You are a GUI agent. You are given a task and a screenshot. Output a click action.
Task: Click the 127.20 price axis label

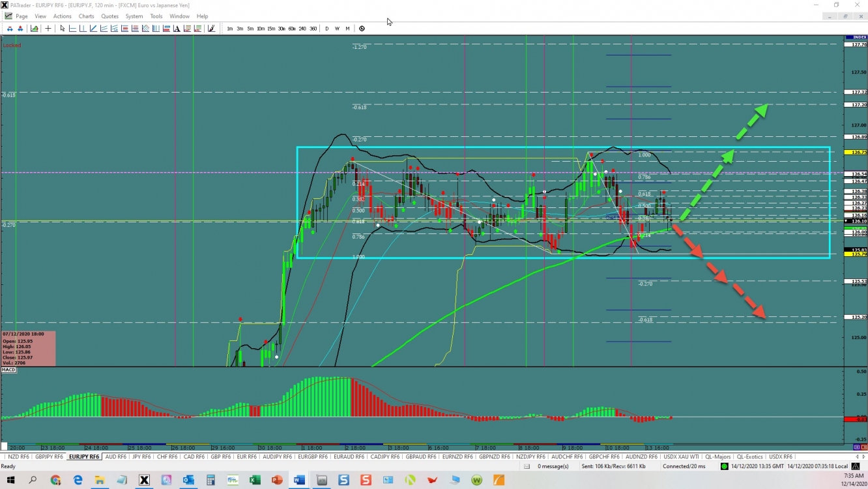tap(855, 104)
